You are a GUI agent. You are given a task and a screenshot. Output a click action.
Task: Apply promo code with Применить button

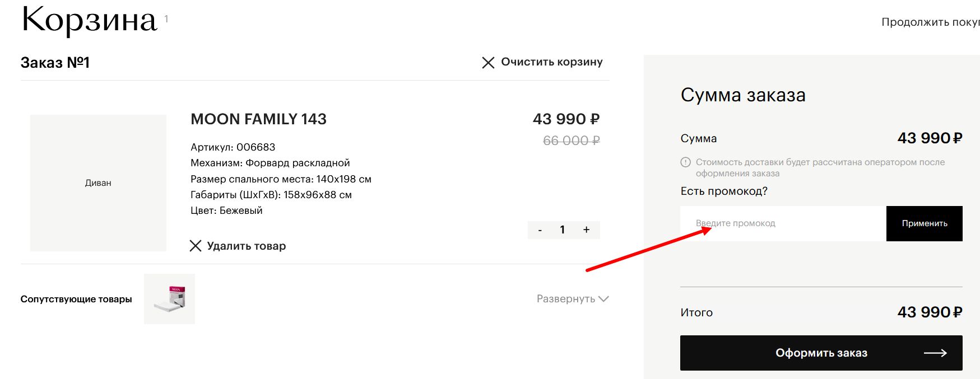[925, 223]
